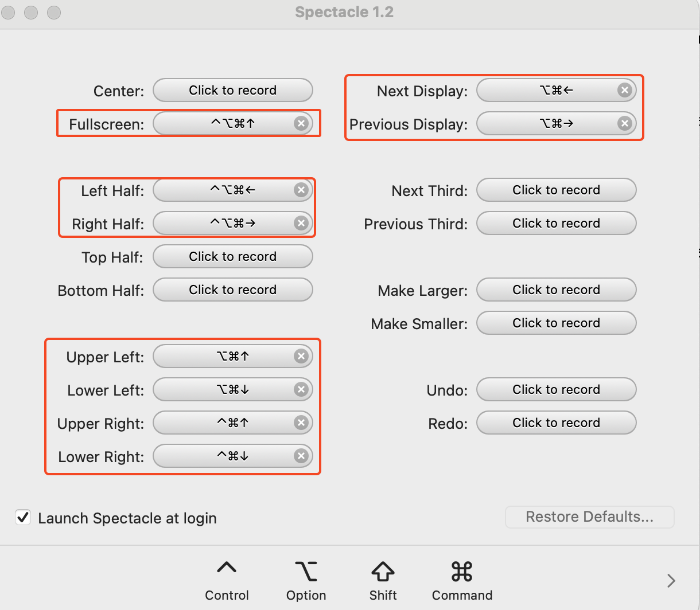The image size is (700, 610).
Task: Click the 'Launch Spectacle at login' label text
Action: tap(127, 518)
